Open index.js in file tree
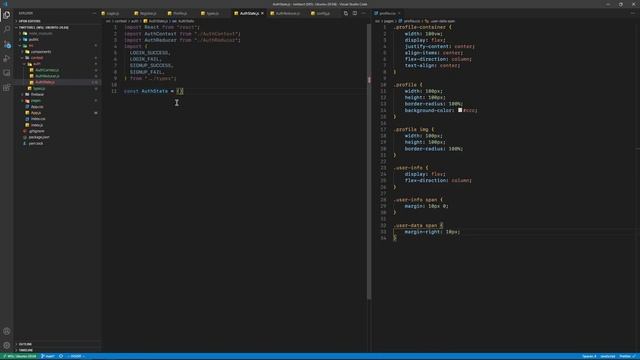Viewport: 640px width, 360px height. [37, 125]
